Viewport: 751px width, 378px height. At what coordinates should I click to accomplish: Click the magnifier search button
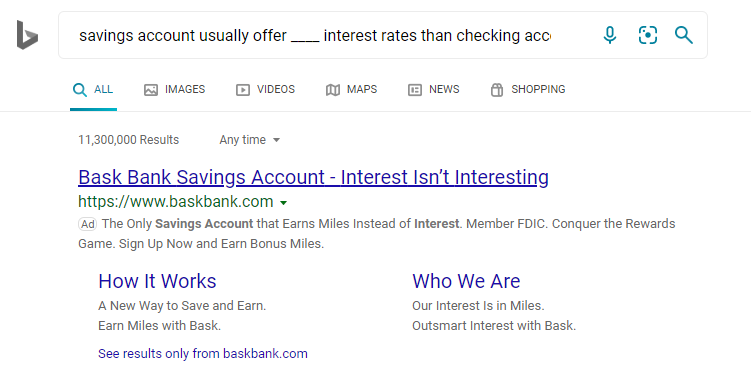point(683,35)
